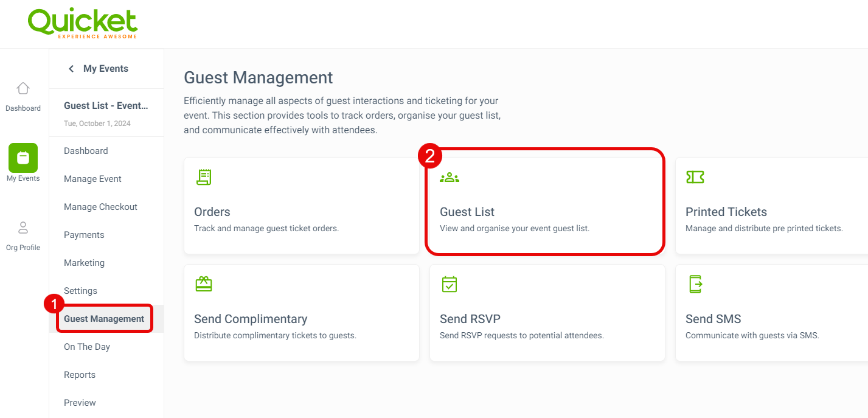Viewport: 868px width, 418px height.
Task: Open Dashboard via the home icon
Action: (23, 88)
